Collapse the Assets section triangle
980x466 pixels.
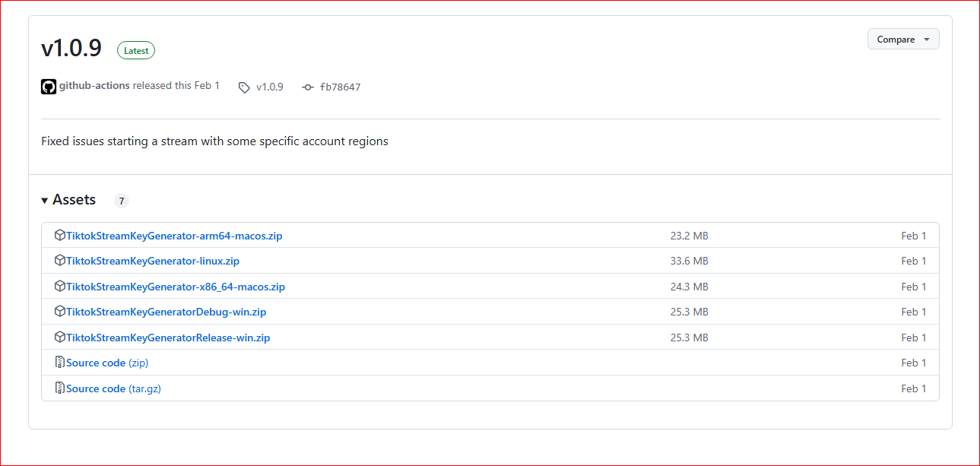coord(45,201)
